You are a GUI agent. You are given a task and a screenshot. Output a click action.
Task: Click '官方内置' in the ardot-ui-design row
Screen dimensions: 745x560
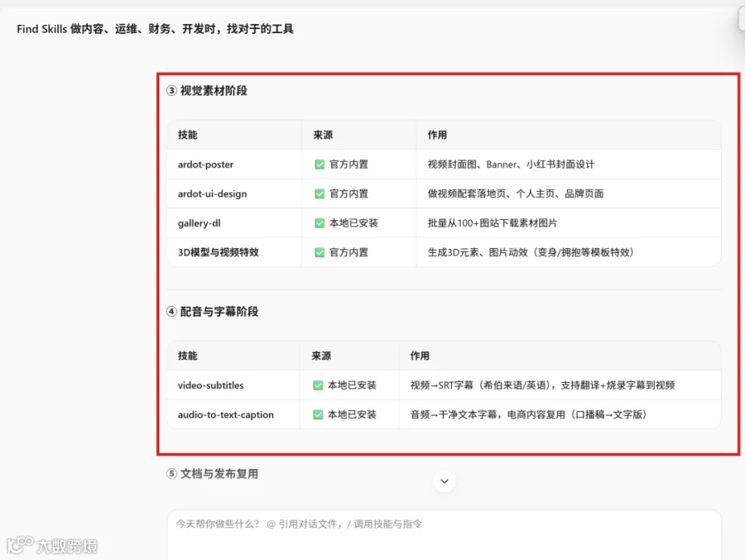pyautogui.click(x=348, y=194)
